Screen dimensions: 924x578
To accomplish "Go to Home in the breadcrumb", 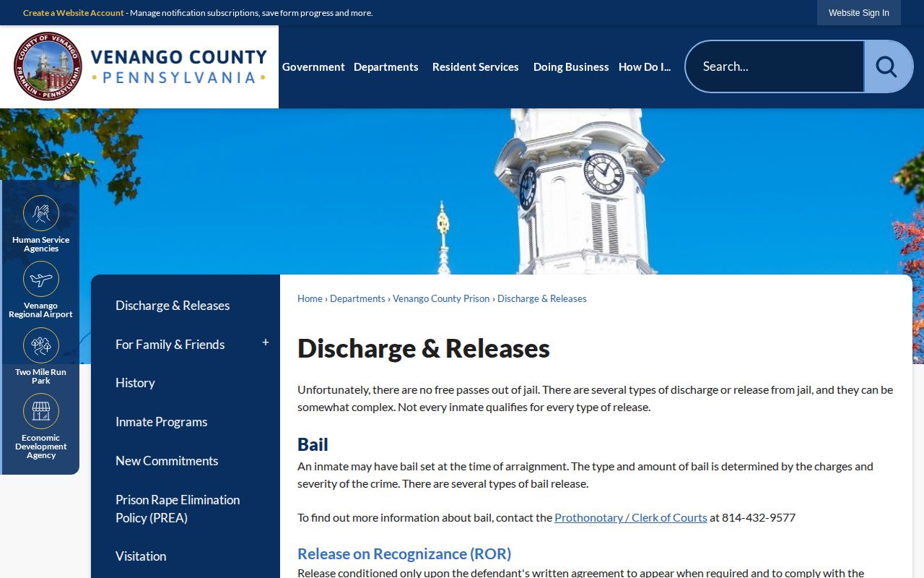I will click(310, 298).
